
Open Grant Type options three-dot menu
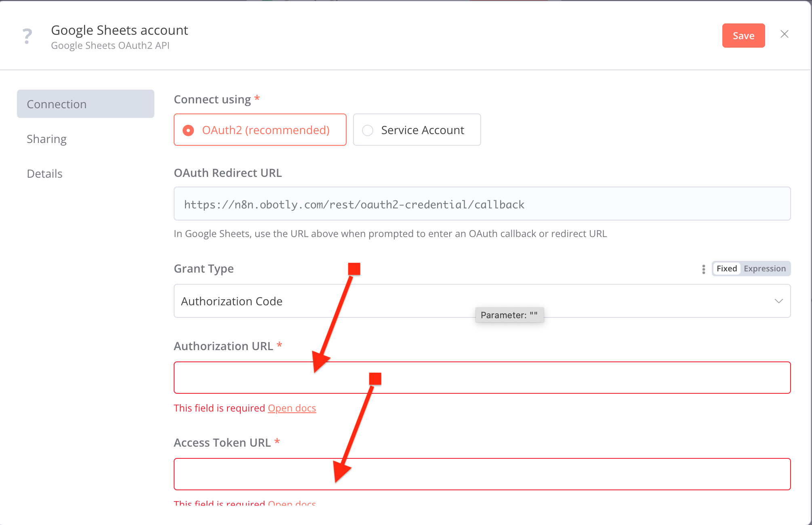[x=703, y=269]
